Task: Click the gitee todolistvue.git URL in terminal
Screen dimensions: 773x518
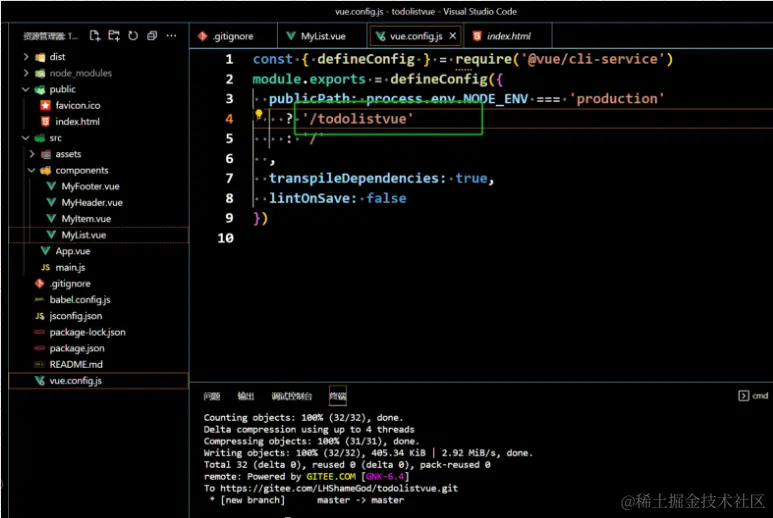Action: (339, 488)
